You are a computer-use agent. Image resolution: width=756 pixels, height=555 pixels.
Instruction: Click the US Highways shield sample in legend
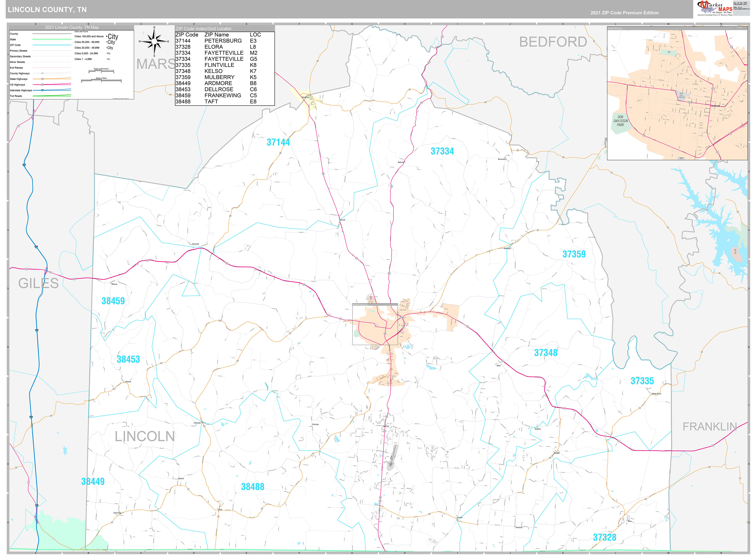(x=42, y=85)
